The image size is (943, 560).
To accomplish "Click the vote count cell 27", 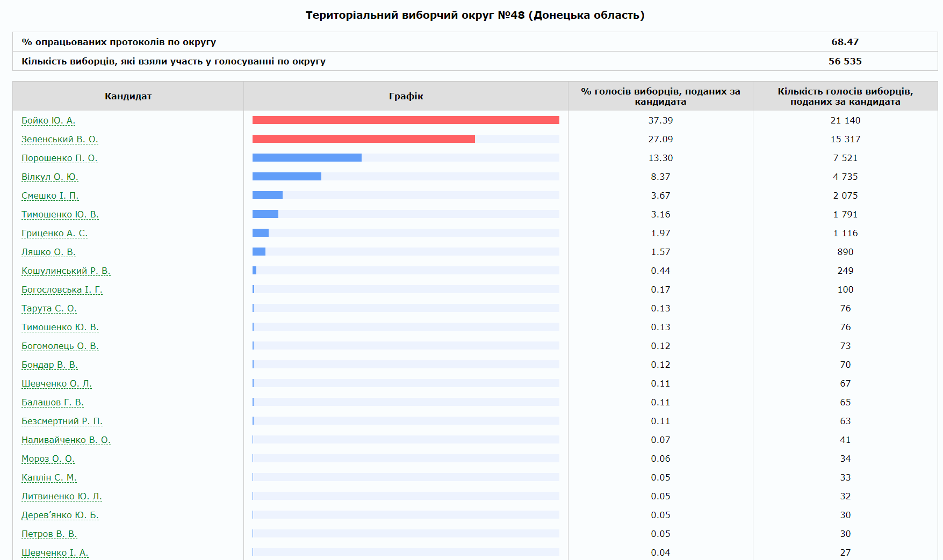I will click(x=846, y=552).
